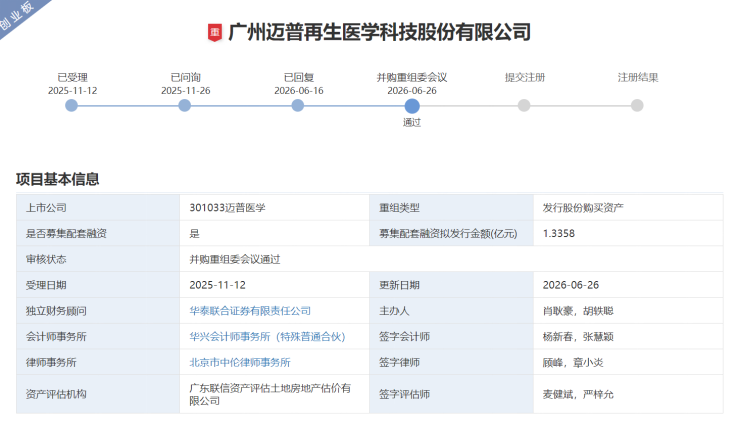Click the red 重 badge icon beside company title

[x=215, y=33]
